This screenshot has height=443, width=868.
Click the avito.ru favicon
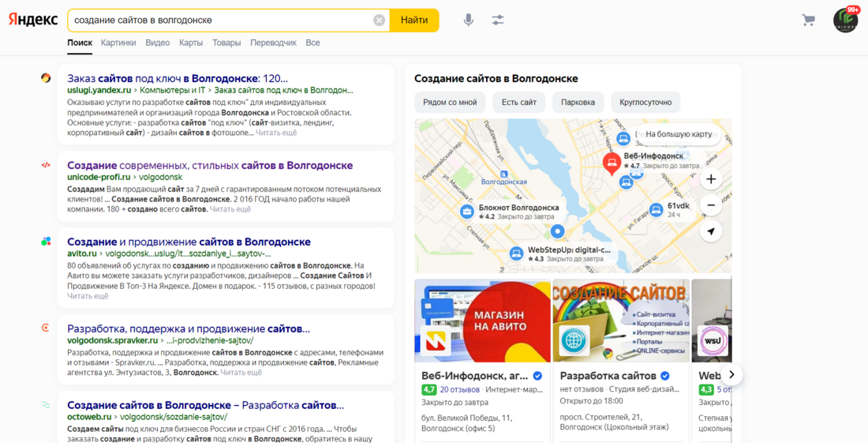click(x=46, y=242)
